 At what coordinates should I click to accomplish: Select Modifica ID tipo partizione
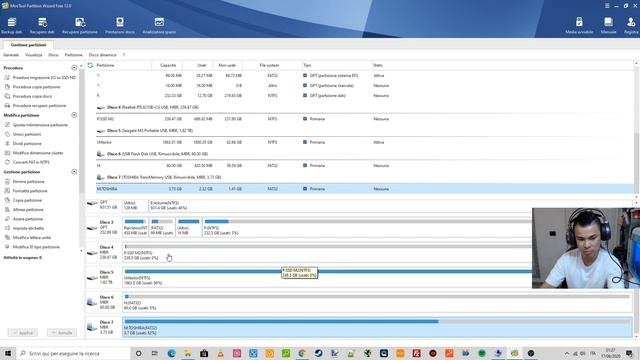tap(32, 247)
